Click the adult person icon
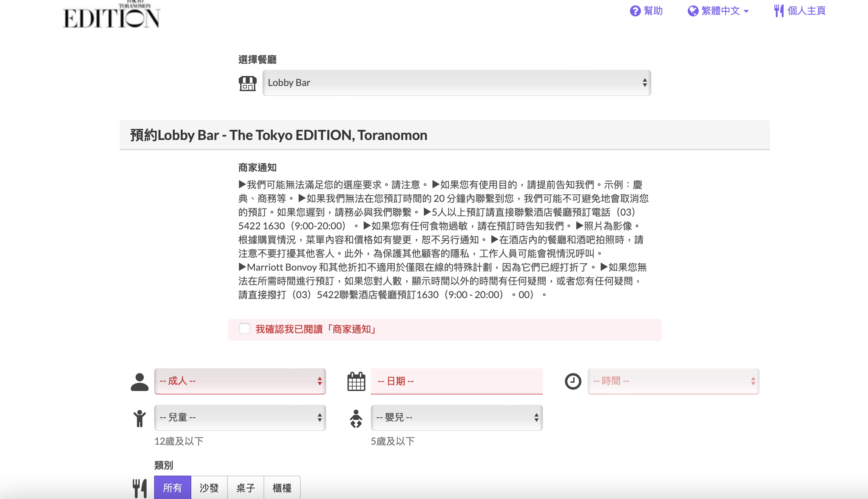 click(x=140, y=382)
